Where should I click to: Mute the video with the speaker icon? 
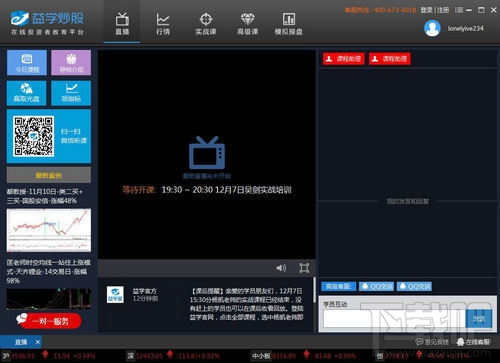coord(281,268)
